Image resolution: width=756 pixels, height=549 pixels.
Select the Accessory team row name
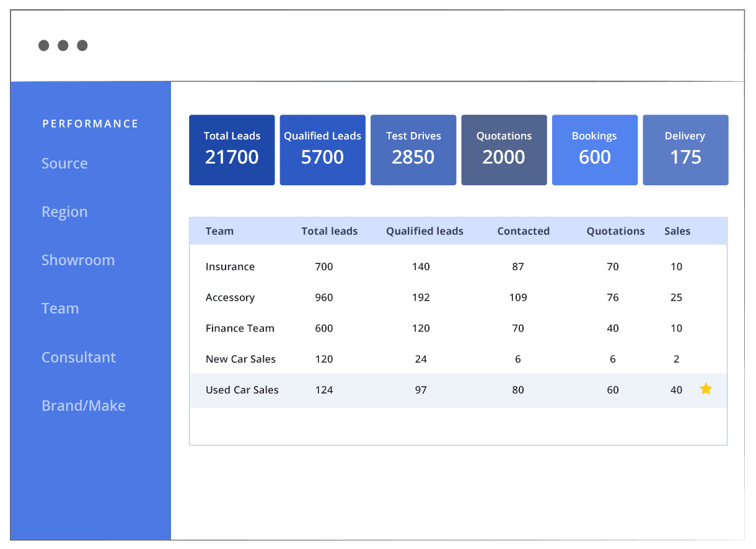point(230,297)
